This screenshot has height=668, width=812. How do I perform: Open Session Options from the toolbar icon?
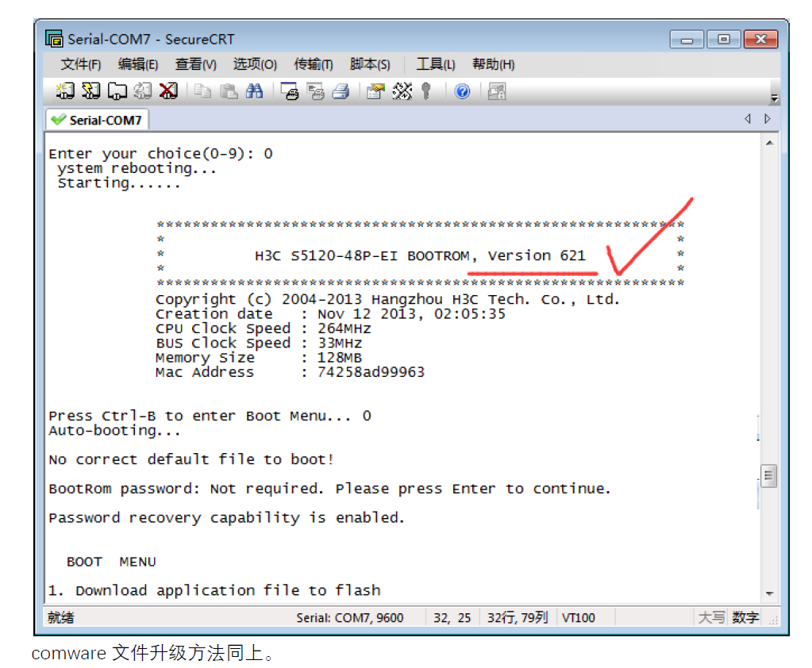coord(375,91)
